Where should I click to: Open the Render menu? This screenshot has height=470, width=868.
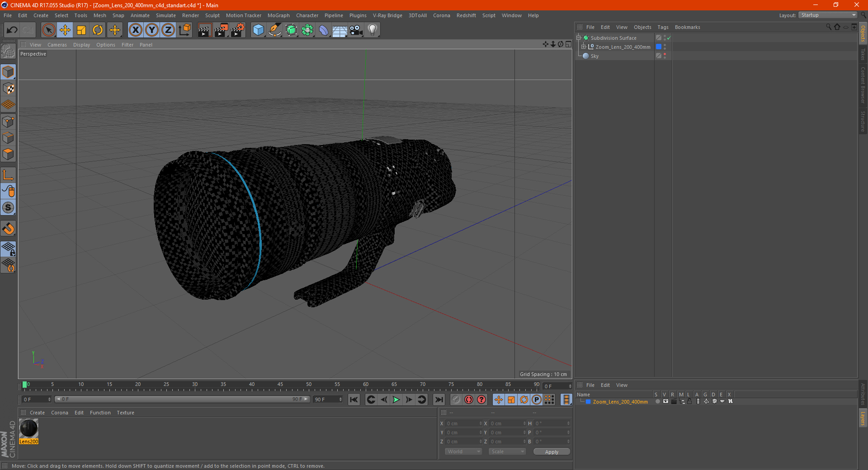coord(190,15)
